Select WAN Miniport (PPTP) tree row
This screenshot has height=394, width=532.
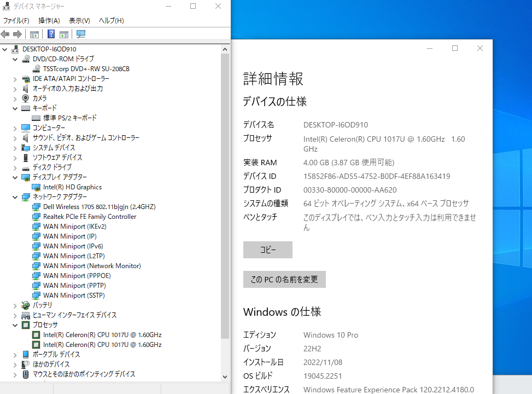point(75,286)
